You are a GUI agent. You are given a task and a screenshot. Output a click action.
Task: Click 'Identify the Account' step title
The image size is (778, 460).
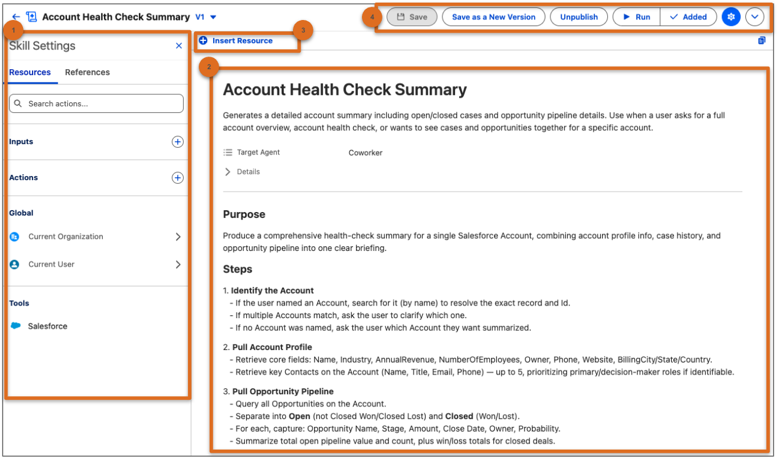click(x=272, y=291)
